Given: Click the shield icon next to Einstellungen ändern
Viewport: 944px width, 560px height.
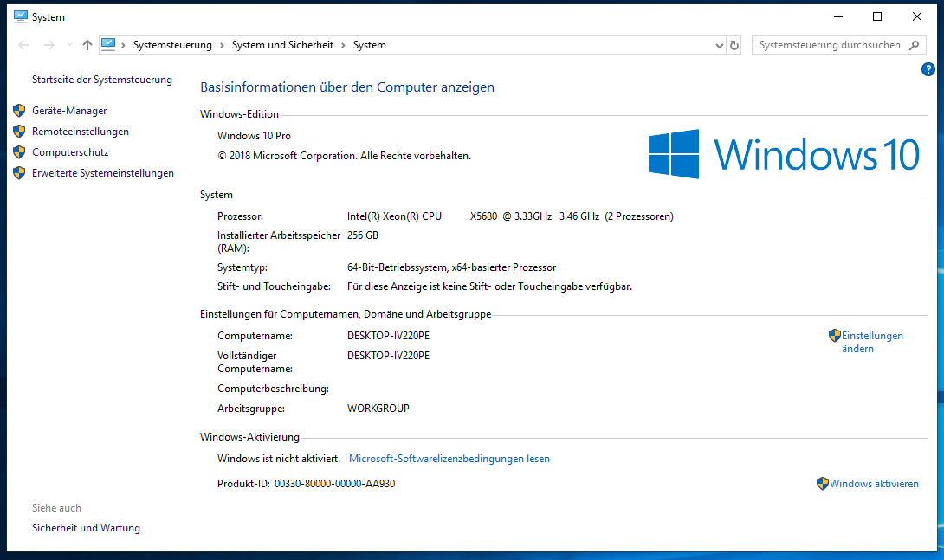Looking at the screenshot, I should [x=834, y=336].
